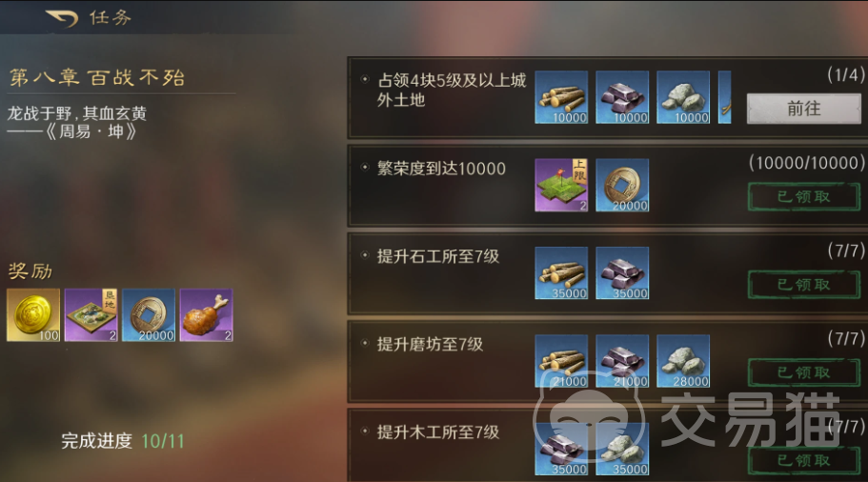
Task: Tap the copper coin 20000 chapter reward
Action: (149, 315)
